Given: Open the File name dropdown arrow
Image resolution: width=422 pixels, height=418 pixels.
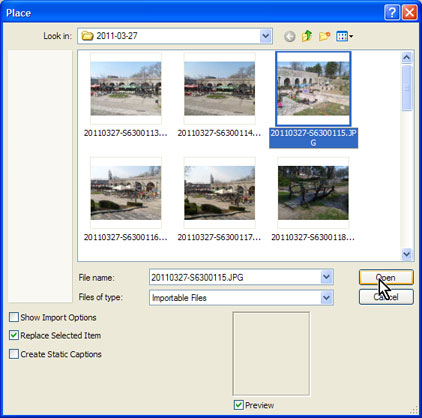Looking at the screenshot, I should pyautogui.click(x=326, y=277).
